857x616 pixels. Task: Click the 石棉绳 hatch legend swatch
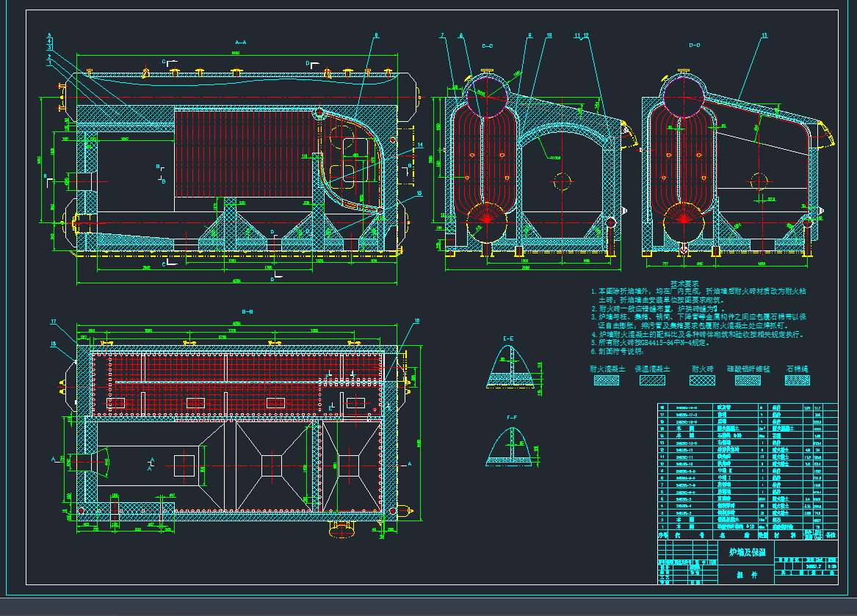click(798, 380)
